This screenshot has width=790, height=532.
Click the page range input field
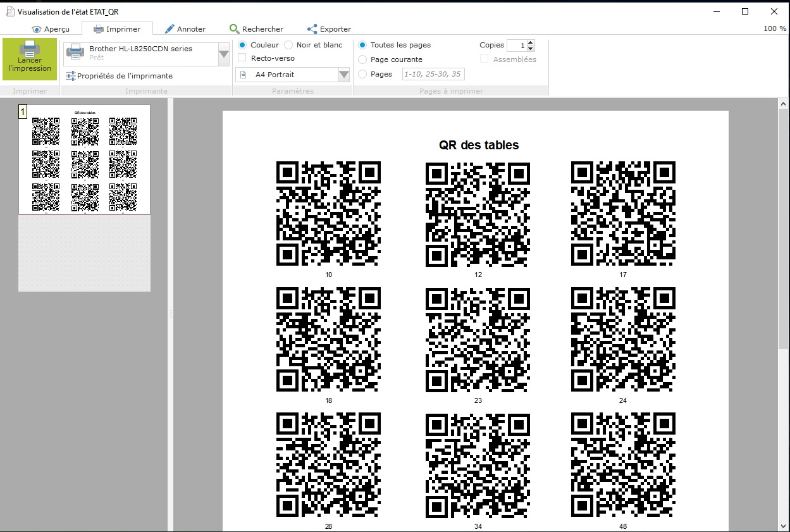click(433, 74)
